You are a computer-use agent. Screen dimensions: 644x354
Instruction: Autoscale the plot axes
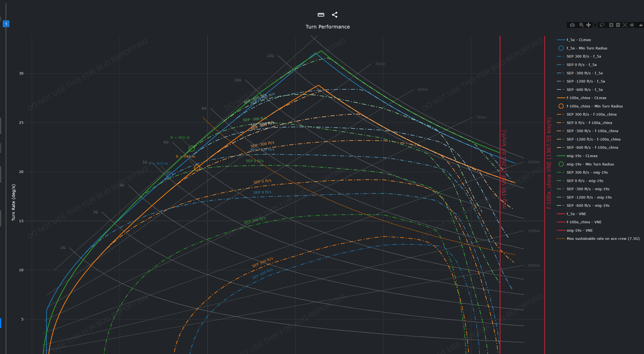(625, 25)
